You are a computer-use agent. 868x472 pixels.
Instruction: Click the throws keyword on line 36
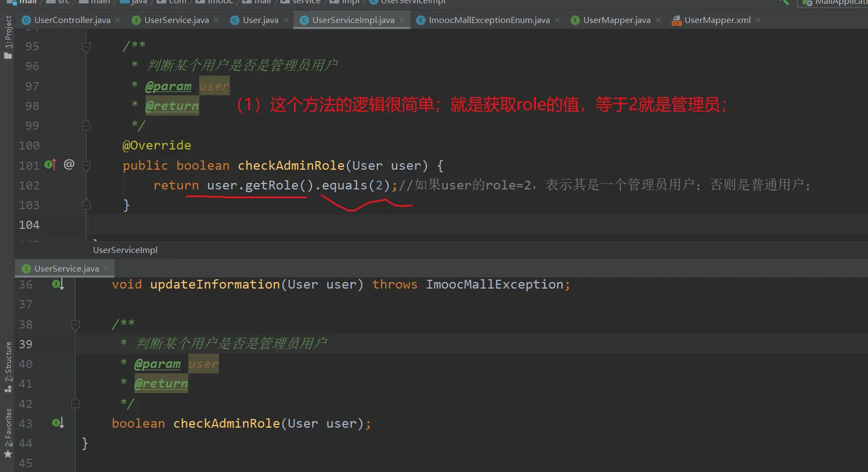pyautogui.click(x=395, y=285)
